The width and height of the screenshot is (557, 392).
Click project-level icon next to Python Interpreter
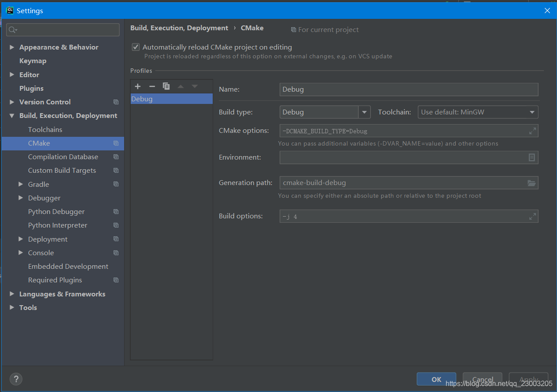[116, 225]
